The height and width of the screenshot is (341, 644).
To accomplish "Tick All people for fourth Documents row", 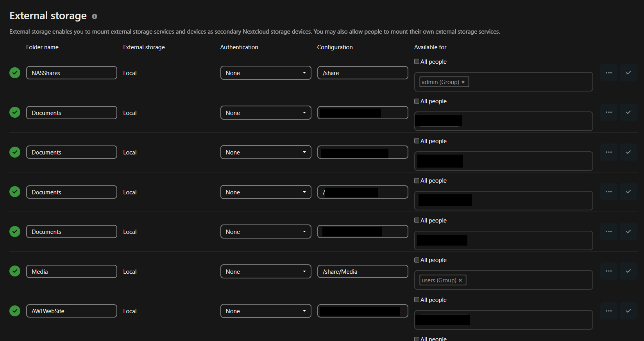I will (417, 220).
